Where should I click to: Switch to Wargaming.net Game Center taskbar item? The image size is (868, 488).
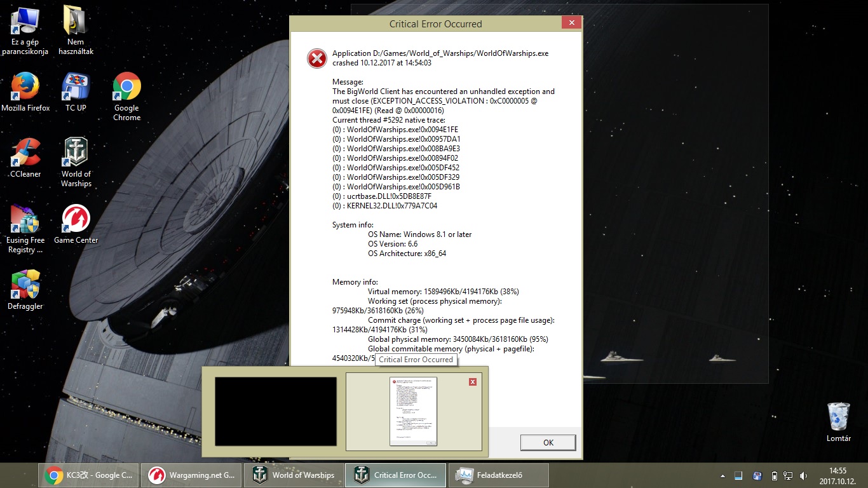191,475
